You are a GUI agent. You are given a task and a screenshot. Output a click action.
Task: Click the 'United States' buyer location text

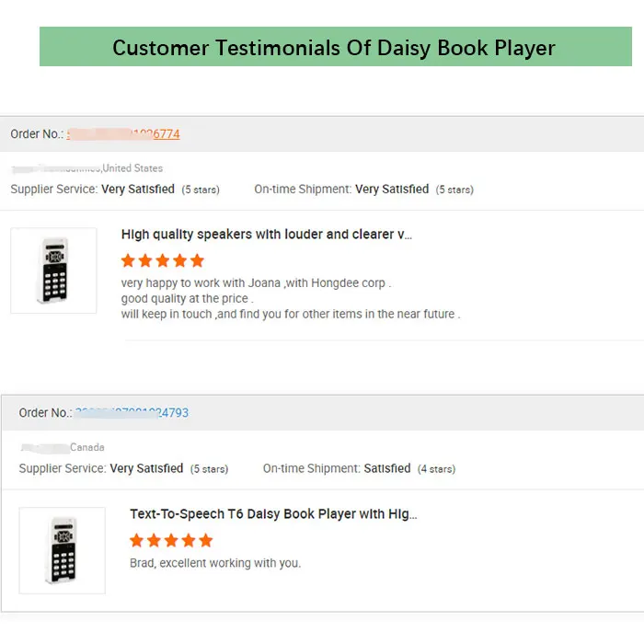pos(132,168)
